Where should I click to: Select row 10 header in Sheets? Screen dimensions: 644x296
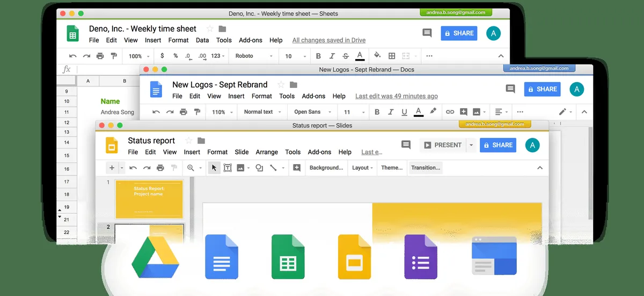tap(67, 101)
